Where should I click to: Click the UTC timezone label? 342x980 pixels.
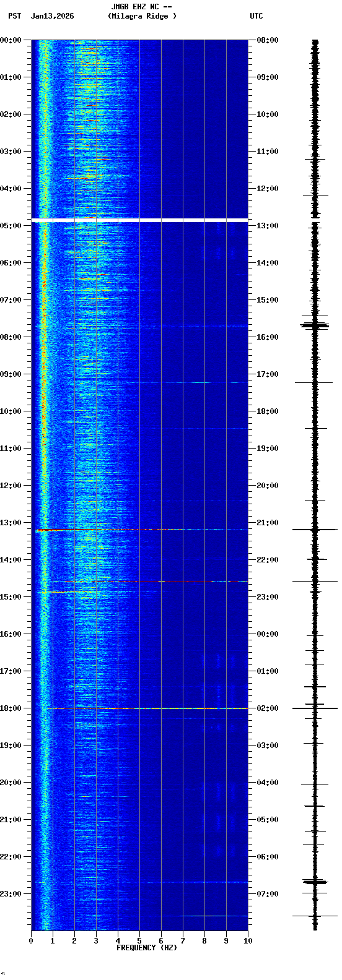coord(256,16)
